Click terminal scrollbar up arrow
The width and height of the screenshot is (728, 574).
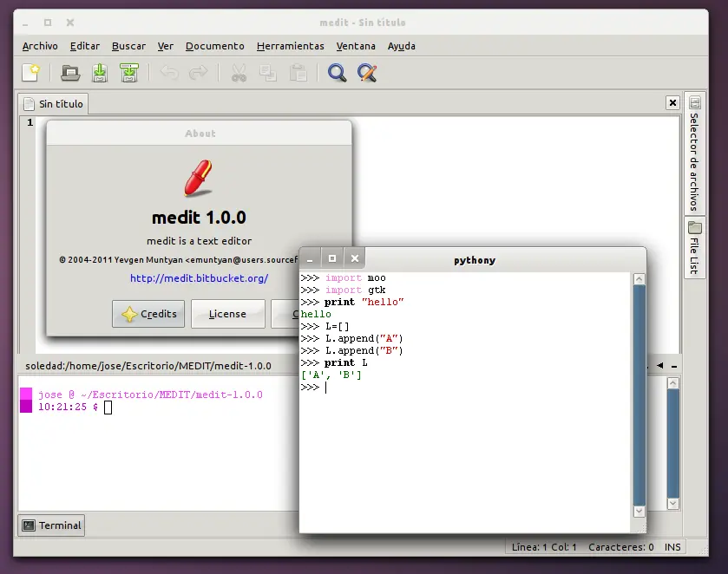click(x=672, y=383)
